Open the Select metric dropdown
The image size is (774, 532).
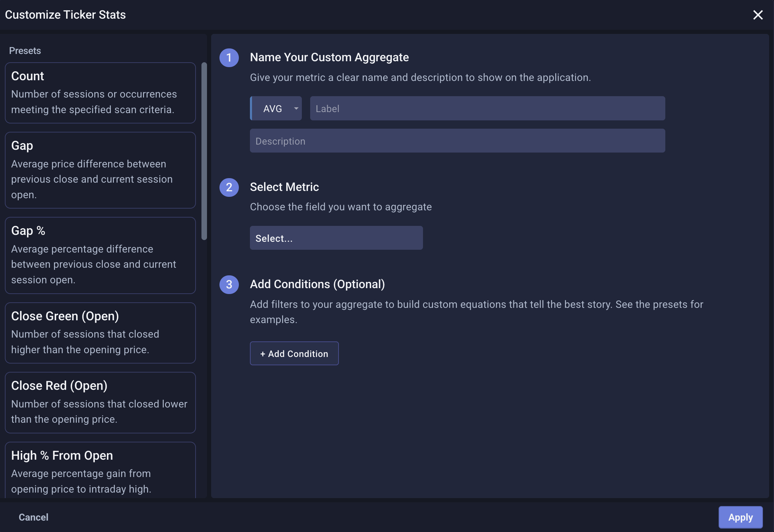click(336, 238)
